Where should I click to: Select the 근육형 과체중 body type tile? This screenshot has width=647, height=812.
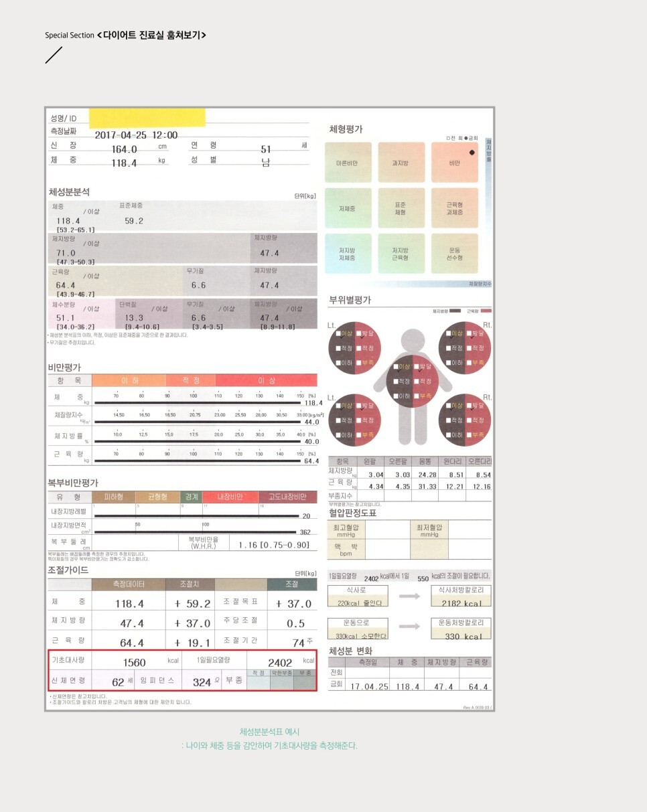pos(455,208)
